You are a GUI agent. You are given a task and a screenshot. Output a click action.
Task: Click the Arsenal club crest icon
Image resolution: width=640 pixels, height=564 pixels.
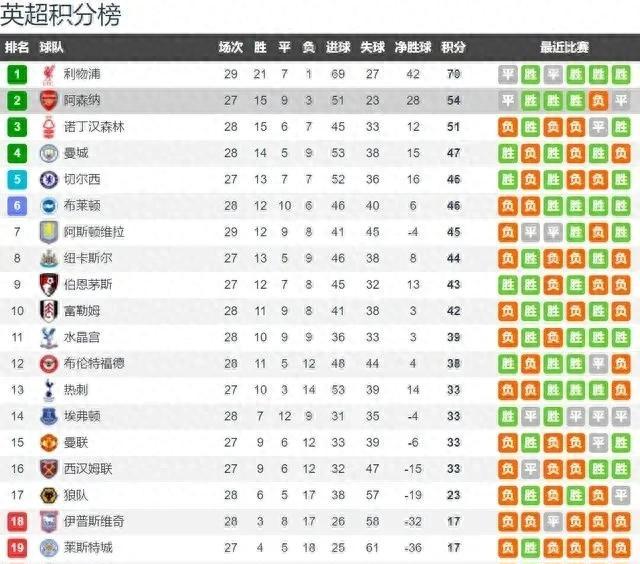[x=49, y=101]
